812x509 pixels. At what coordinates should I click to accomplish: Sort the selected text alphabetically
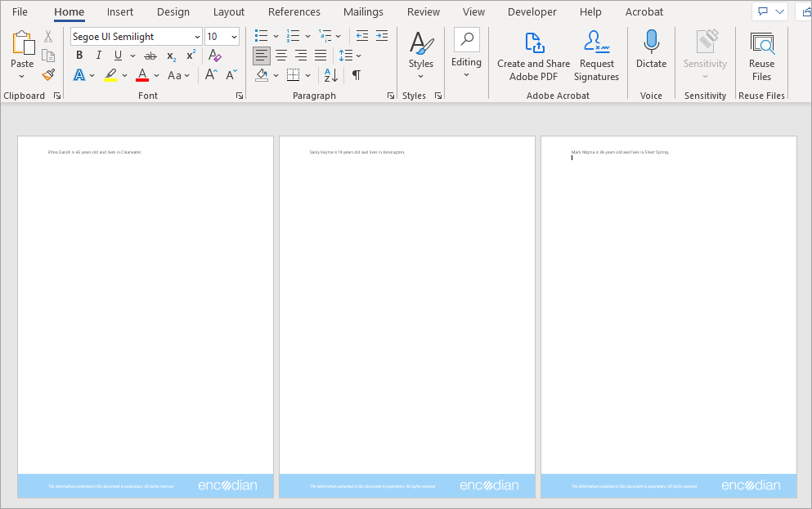tap(331, 75)
